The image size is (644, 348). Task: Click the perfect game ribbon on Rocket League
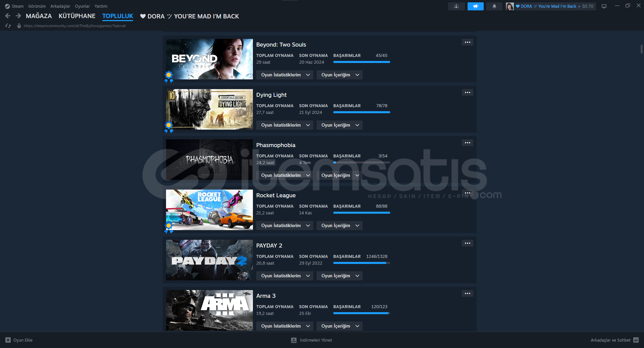click(169, 227)
